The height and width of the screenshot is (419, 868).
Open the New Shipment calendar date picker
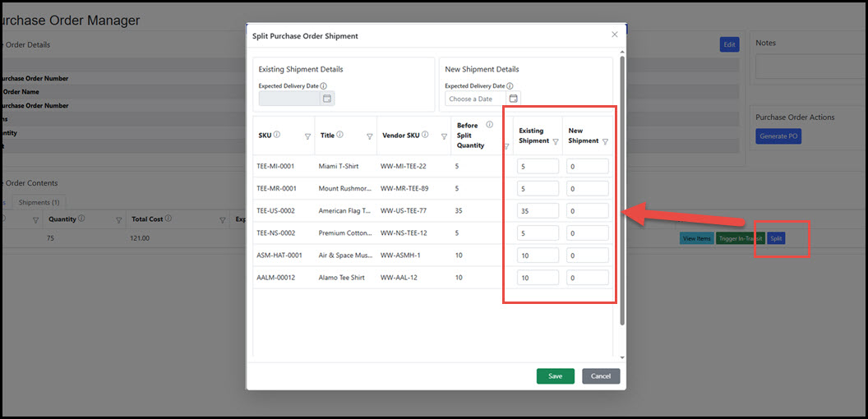click(514, 99)
